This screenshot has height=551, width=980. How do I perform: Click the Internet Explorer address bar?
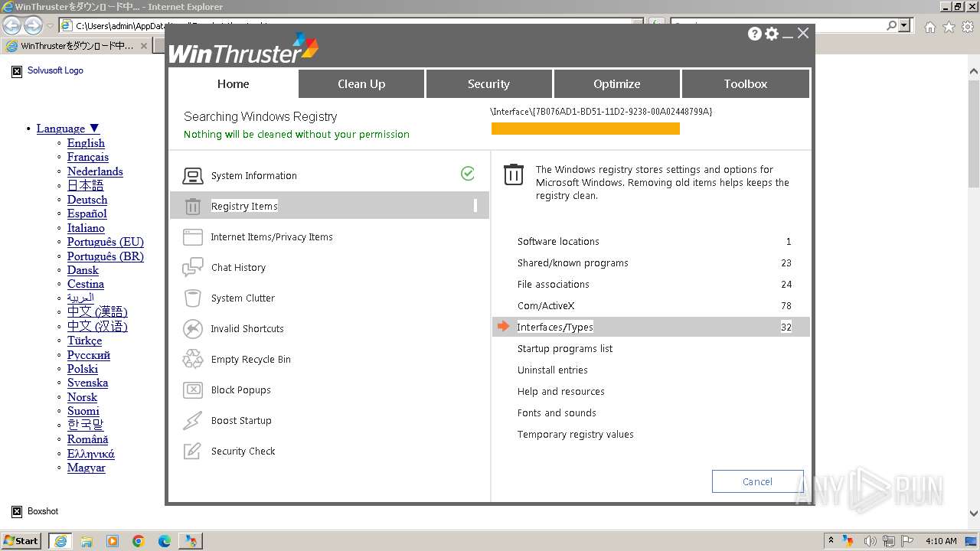point(352,26)
